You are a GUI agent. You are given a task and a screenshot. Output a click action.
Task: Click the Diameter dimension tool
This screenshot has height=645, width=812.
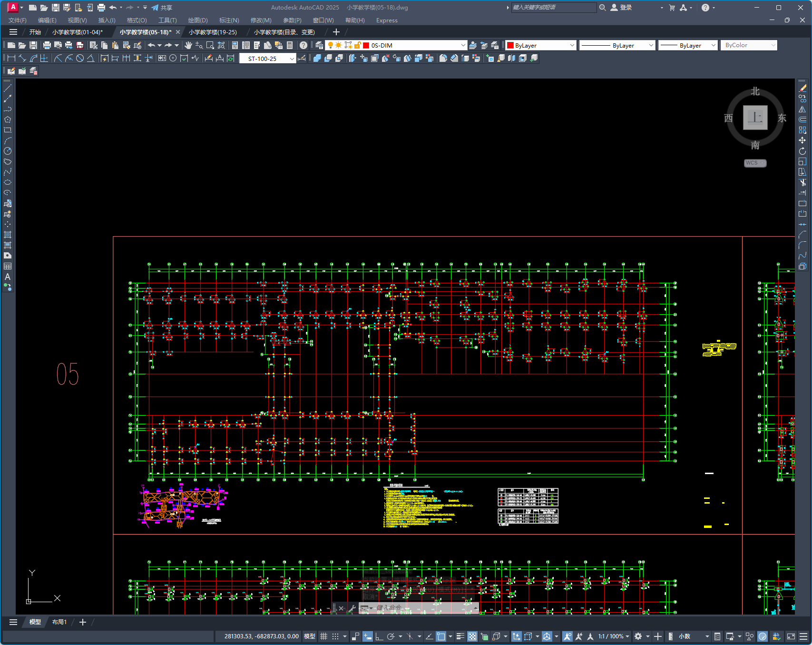point(80,58)
